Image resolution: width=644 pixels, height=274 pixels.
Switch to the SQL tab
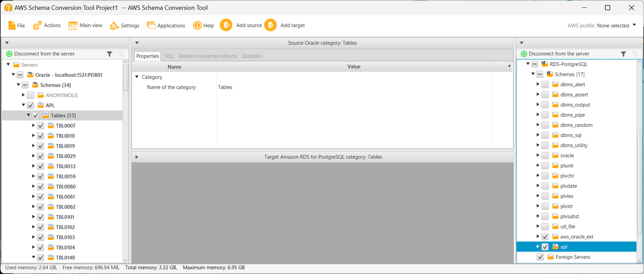pos(169,56)
